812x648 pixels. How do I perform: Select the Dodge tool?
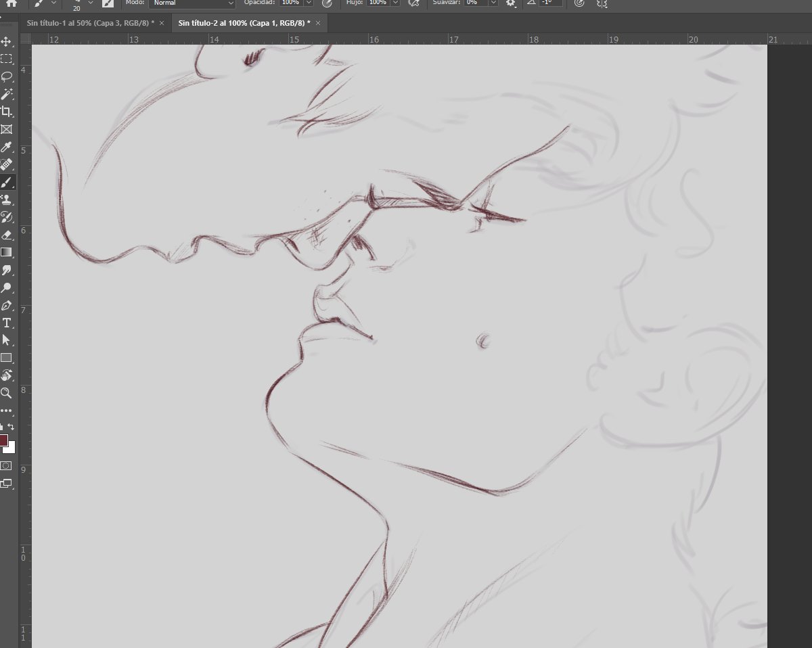(x=7, y=287)
